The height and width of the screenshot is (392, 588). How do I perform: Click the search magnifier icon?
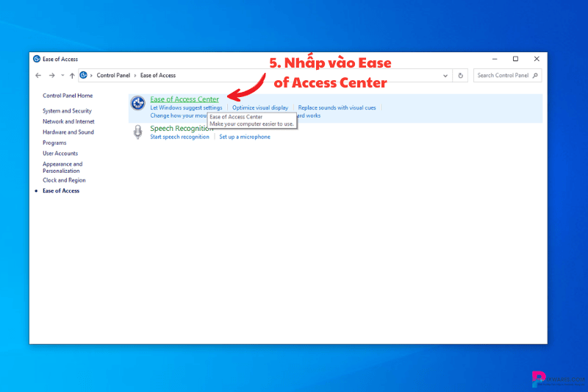coord(535,75)
